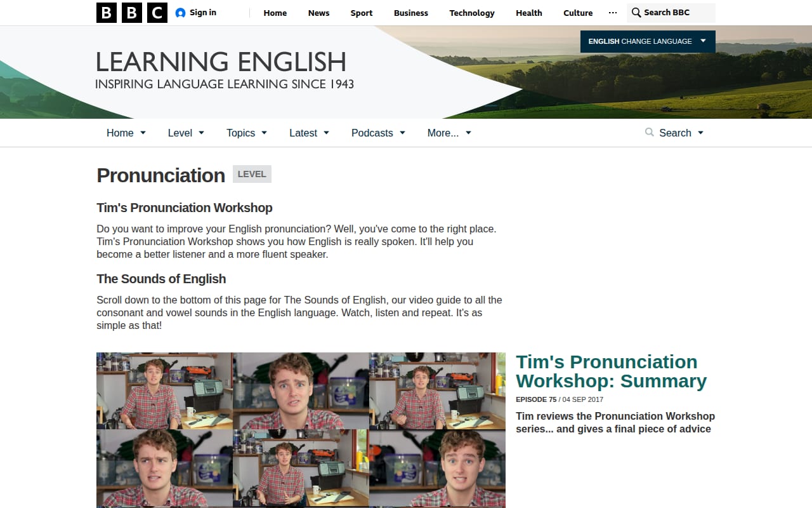Image resolution: width=812 pixels, height=508 pixels.
Task: Click the magnifier icon beside Search
Action: (649, 133)
